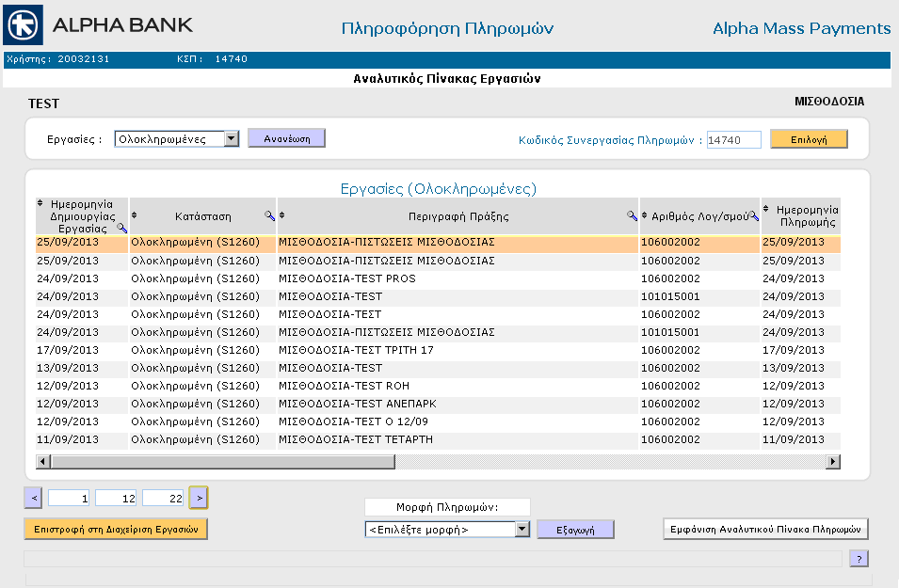The width and height of the screenshot is (899, 588).
Task: Click payment date 11/09/2013 in last row
Action: coord(794,439)
